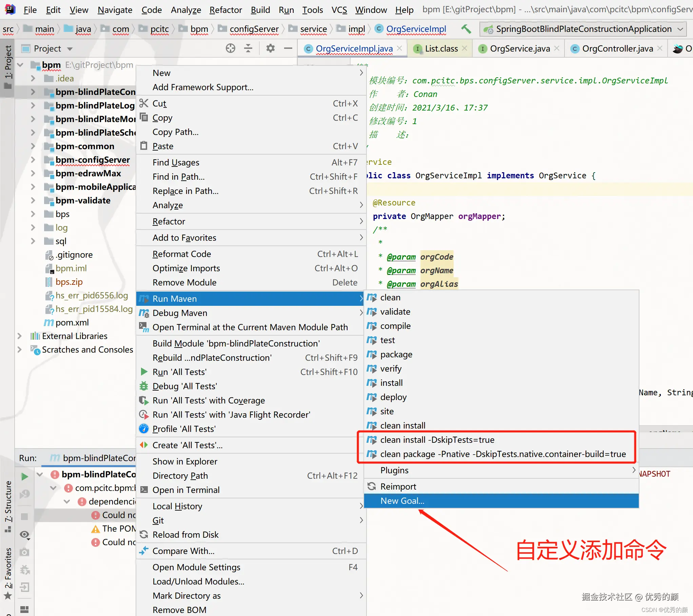Click the stop square icon in Run panel
693x616 pixels.
(x=24, y=516)
